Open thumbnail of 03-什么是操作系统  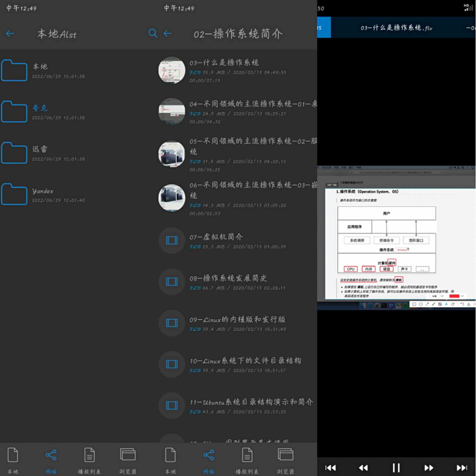coord(172,70)
